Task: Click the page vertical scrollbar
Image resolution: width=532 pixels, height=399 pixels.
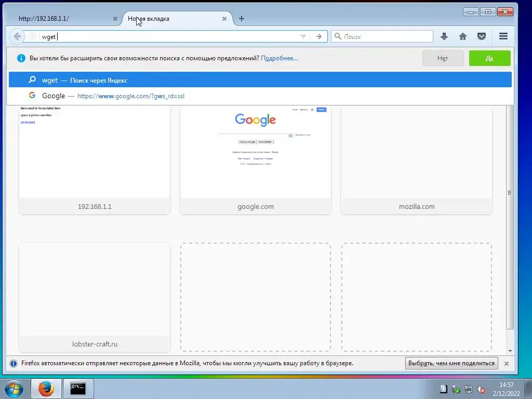Action: coord(510,217)
